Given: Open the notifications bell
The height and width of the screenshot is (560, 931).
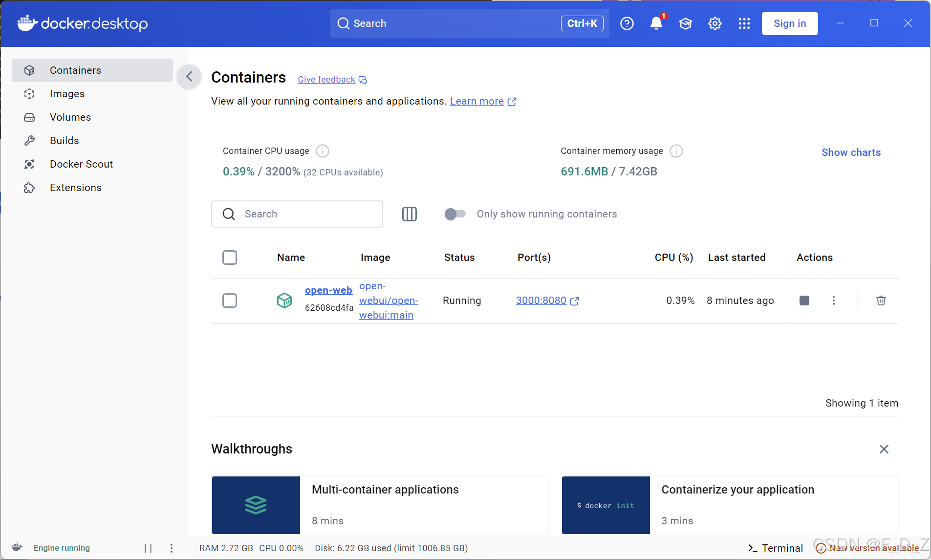Looking at the screenshot, I should [x=656, y=23].
